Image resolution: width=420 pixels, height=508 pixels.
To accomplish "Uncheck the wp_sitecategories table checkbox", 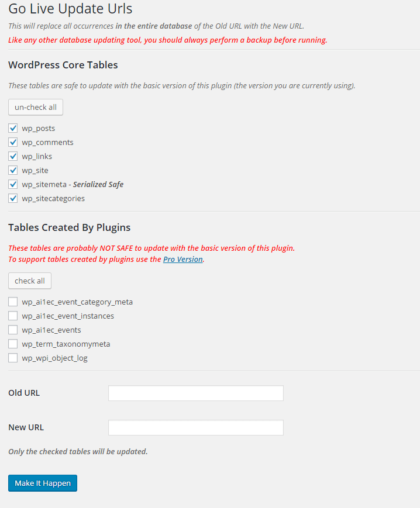I will (13, 198).
